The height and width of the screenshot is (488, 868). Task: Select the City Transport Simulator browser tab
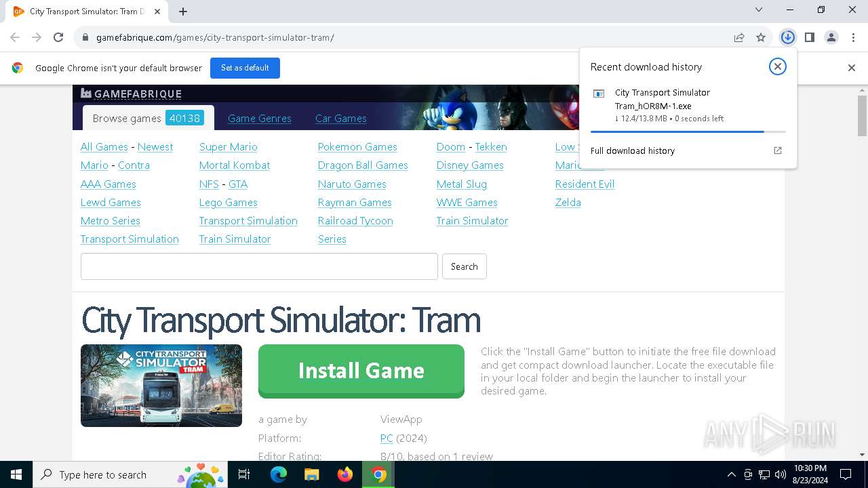point(87,12)
